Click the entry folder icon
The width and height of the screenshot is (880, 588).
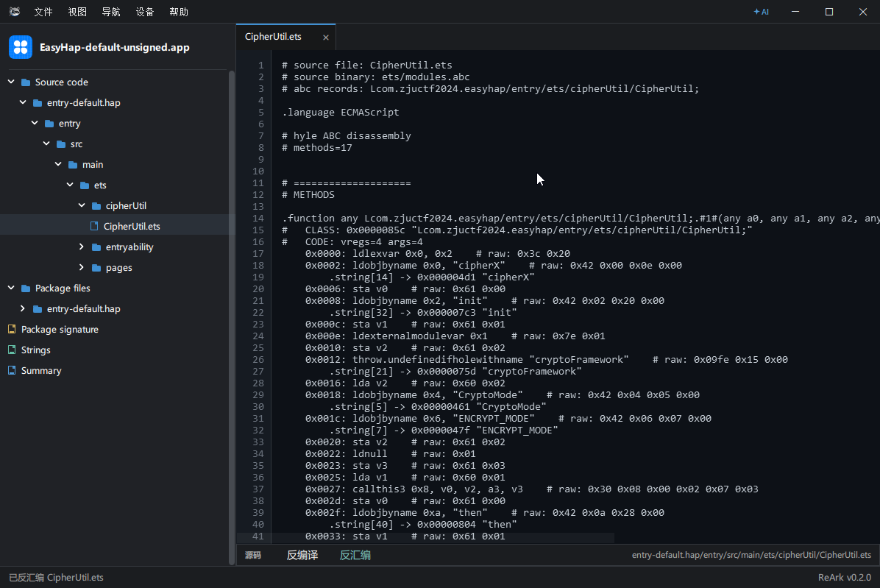click(49, 124)
